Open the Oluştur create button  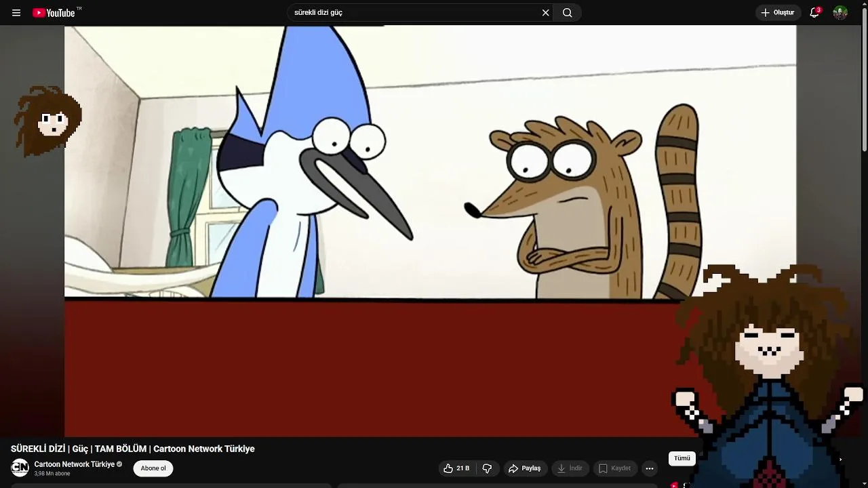coord(778,13)
